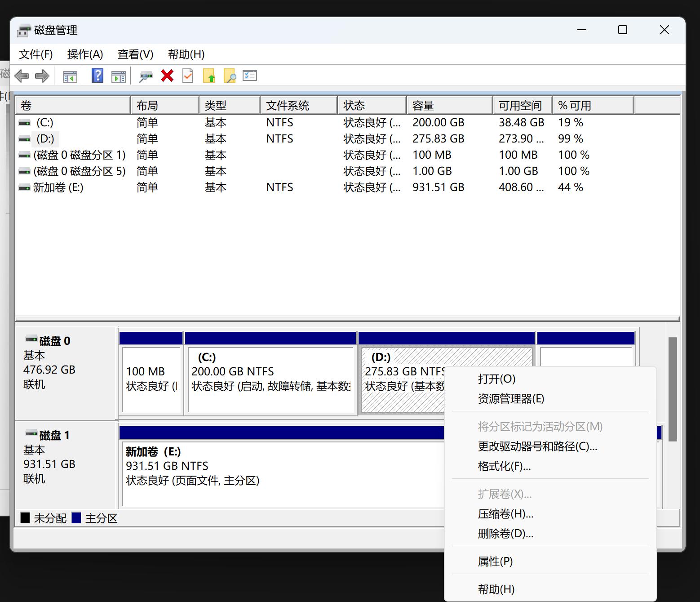Toggle the show/hide action pane toolbar icon
This screenshot has height=602, width=700.
(119, 76)
